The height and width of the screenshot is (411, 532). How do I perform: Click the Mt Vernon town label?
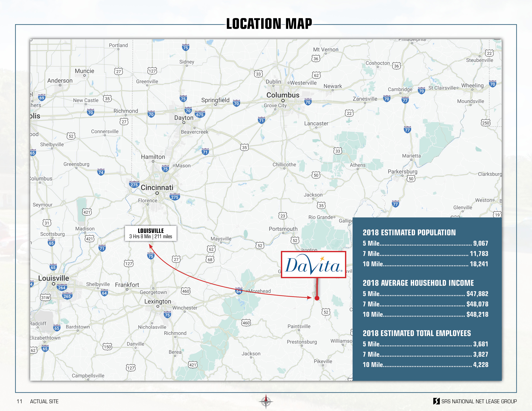pos(326,50)
